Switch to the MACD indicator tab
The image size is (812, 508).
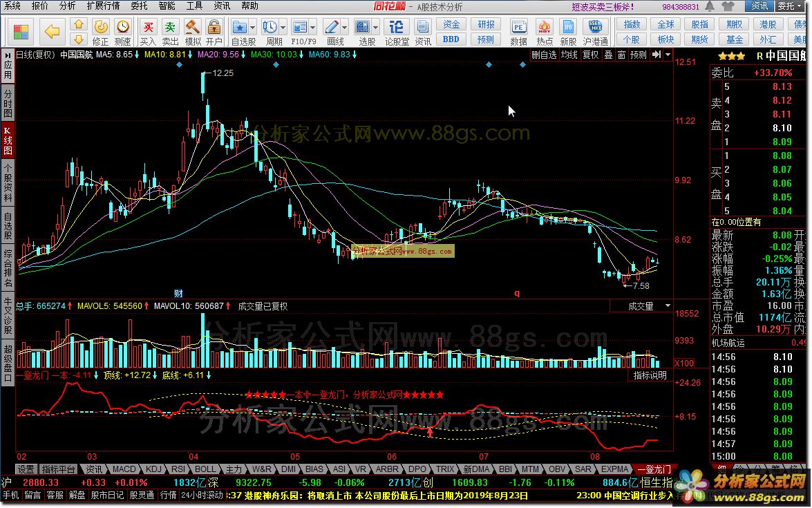(124, 469)
